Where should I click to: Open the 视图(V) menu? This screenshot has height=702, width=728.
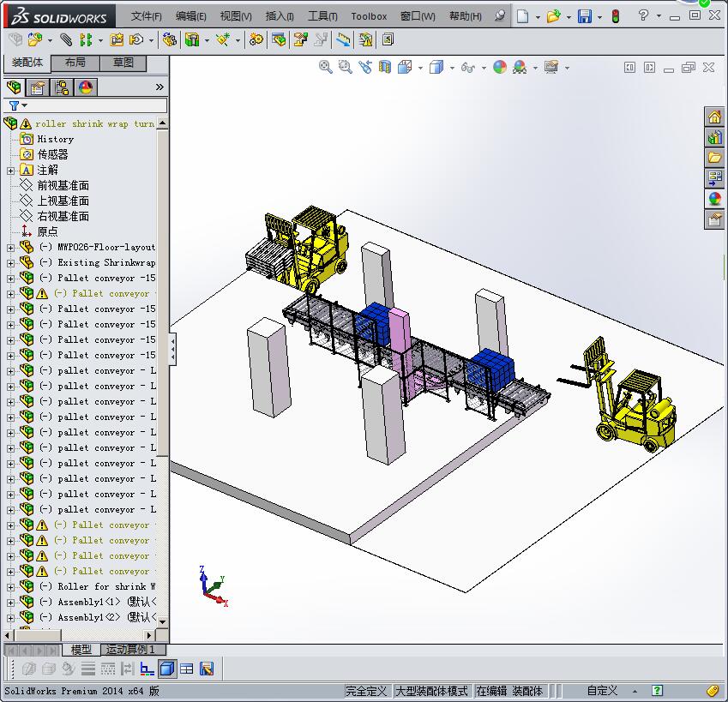coord(236,16)
